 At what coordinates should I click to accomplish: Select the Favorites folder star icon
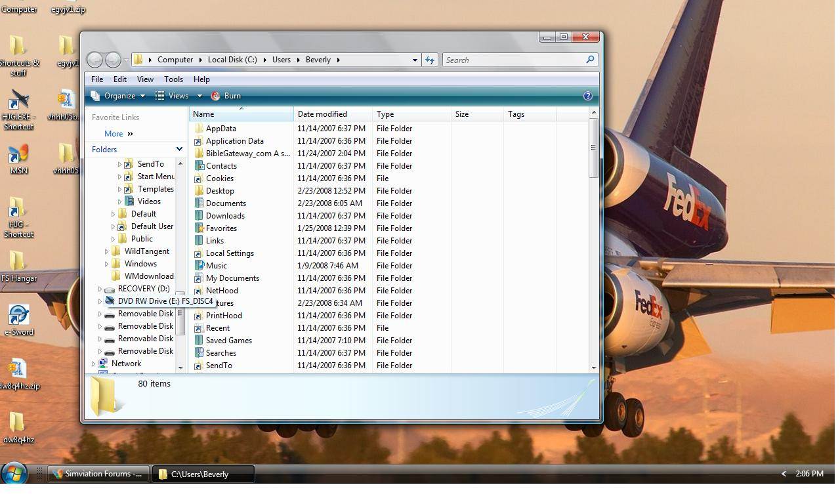[199, 228]
